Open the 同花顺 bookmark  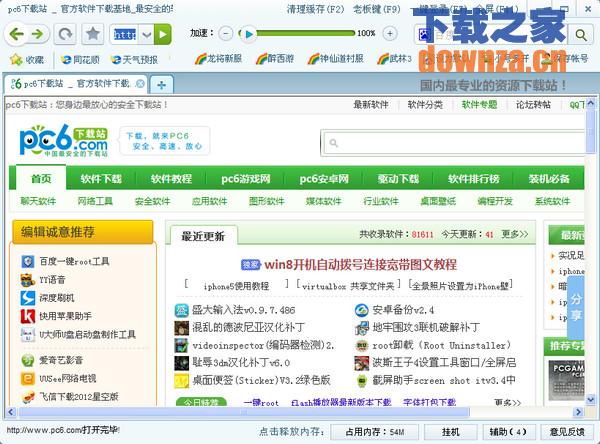[x=80, y=60]
